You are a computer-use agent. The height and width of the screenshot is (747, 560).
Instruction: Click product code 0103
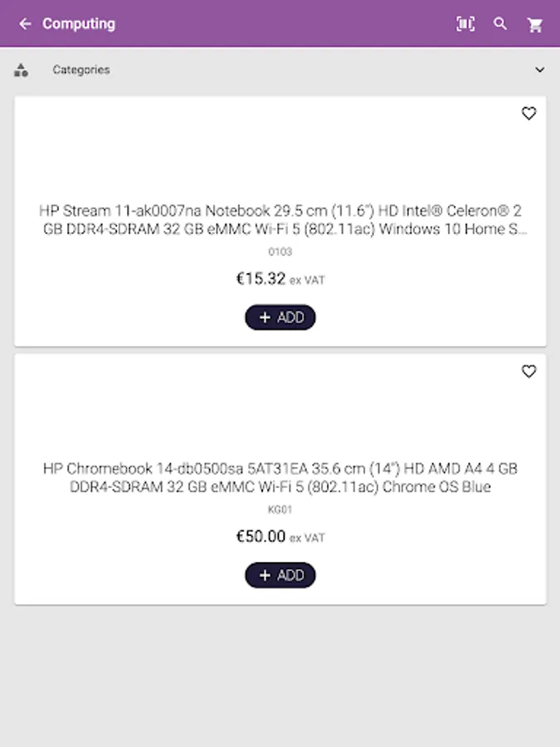click(280, 251)
